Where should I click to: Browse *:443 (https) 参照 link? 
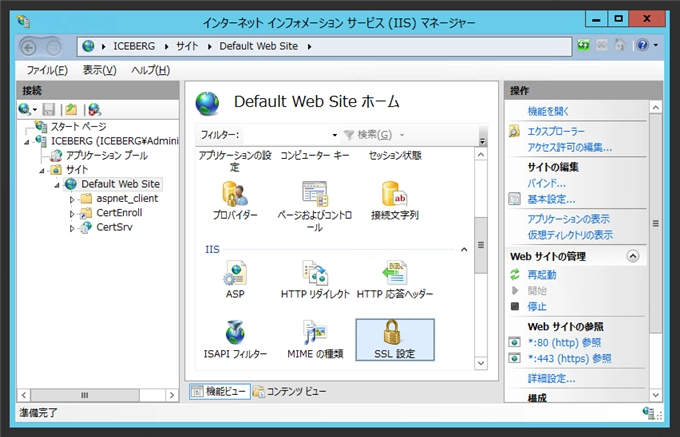(x=569, y=359)
